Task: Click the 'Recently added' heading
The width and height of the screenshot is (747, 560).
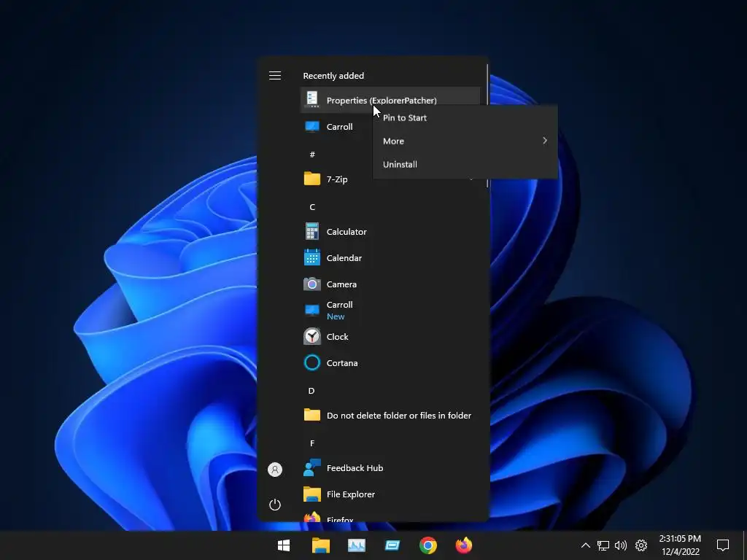Action: [333, 76]
